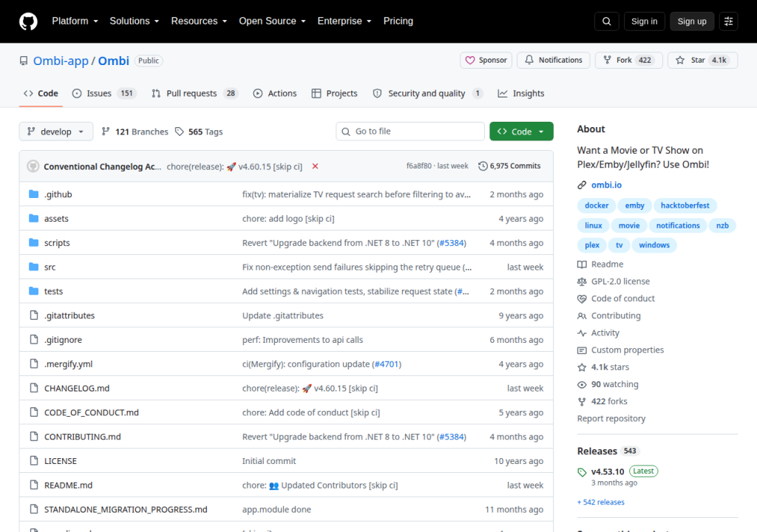Expand the Solutions menu

tap(135, 21)
